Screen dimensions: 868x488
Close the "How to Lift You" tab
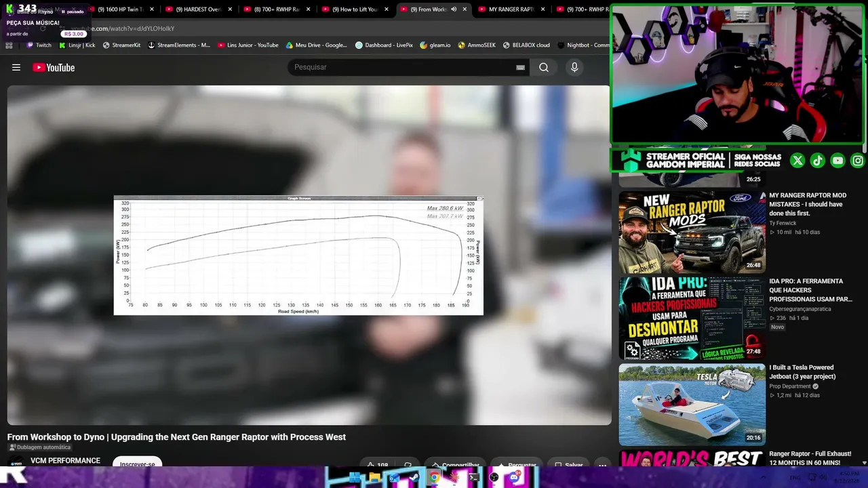click(387, 9)
